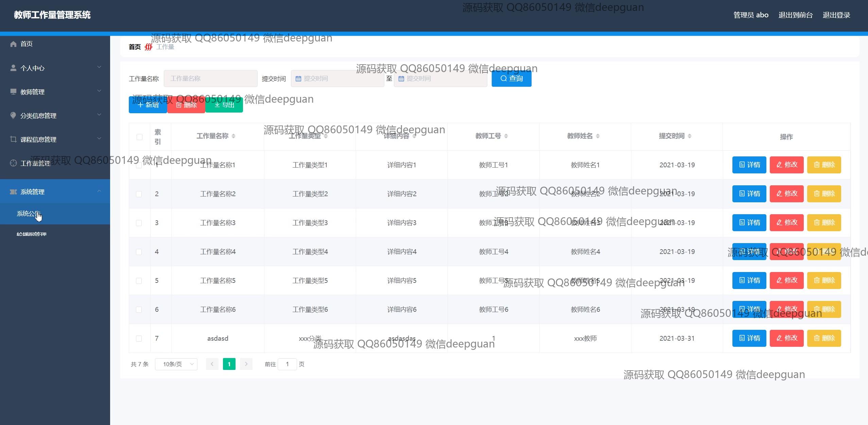Check the checkbox for row 工作量名称2
The width and height of the screenshot is (868, 425).
click(139, 194)
